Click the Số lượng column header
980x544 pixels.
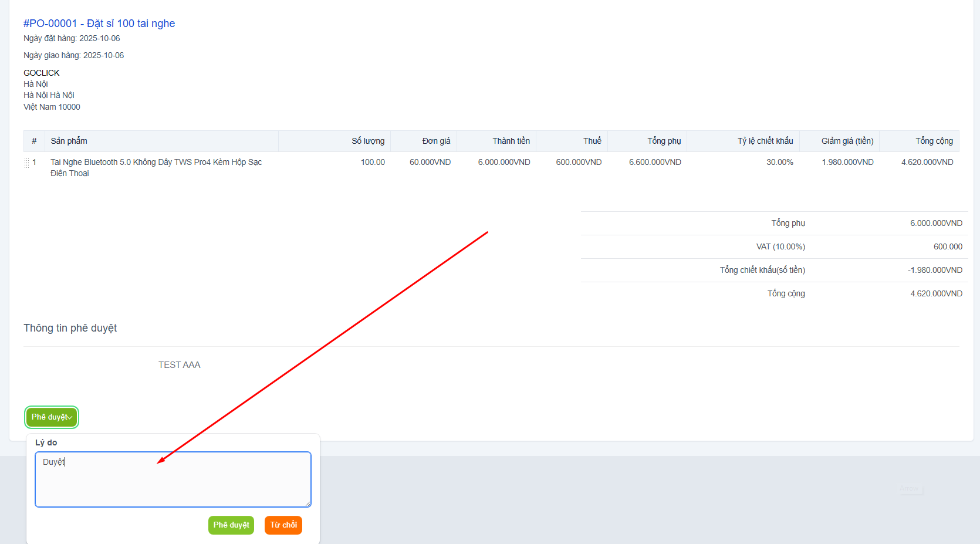pyautogui.click(x=368, y=141)
